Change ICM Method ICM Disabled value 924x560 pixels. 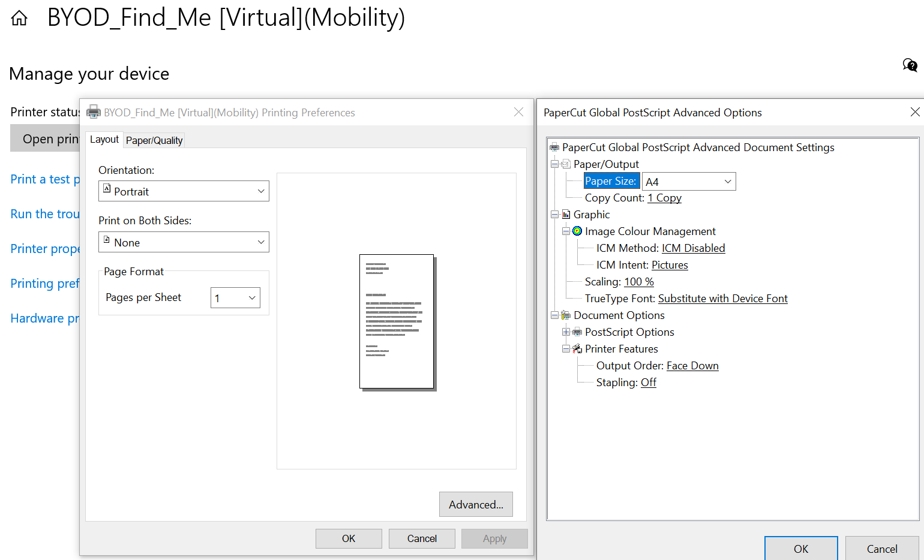(693, 248)
